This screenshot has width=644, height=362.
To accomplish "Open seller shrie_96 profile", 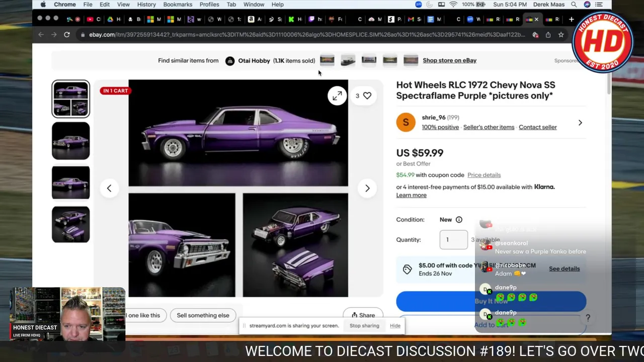I will (x=434, y=117).
